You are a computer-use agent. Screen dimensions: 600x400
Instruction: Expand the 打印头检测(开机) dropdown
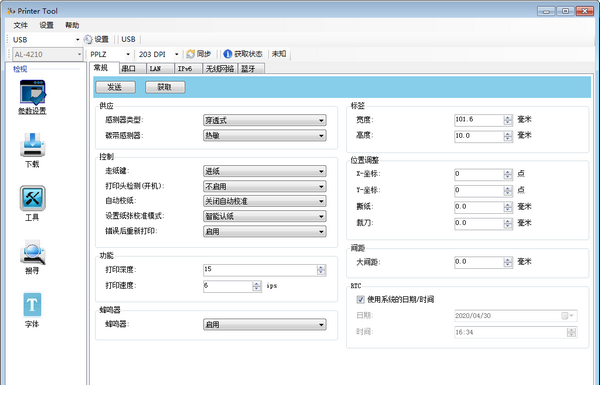click(x=265, y=186)
